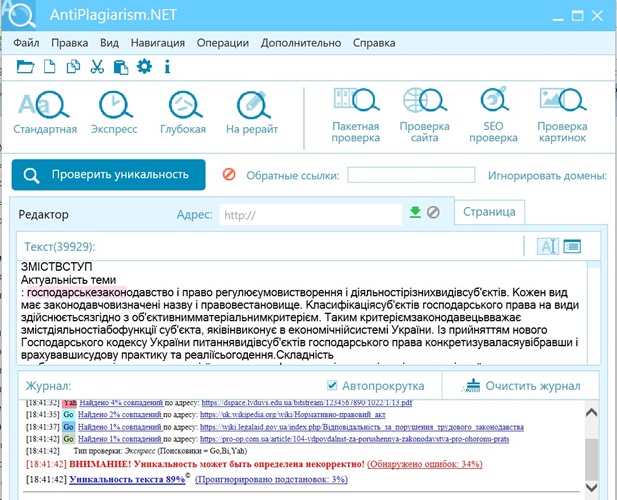617x500 pixels.
Task: Open the Файл menu
Action: pyautogui.click(x=26, y=43)
